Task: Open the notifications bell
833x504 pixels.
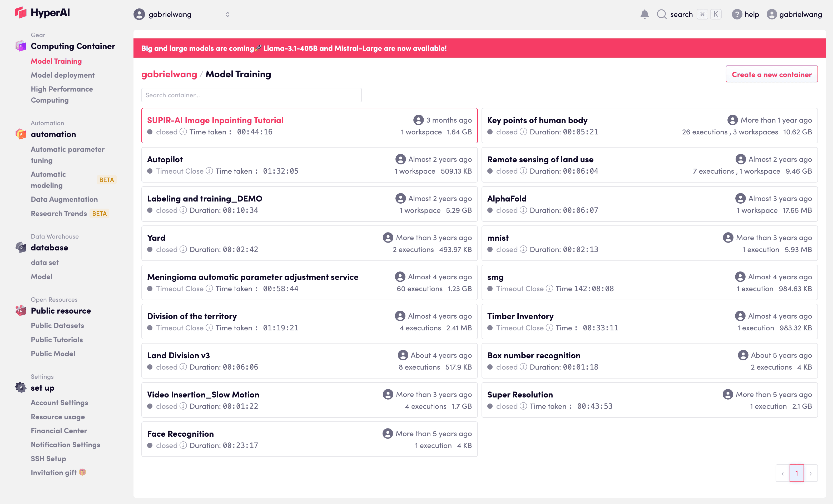Action: (x=644, y=14)
